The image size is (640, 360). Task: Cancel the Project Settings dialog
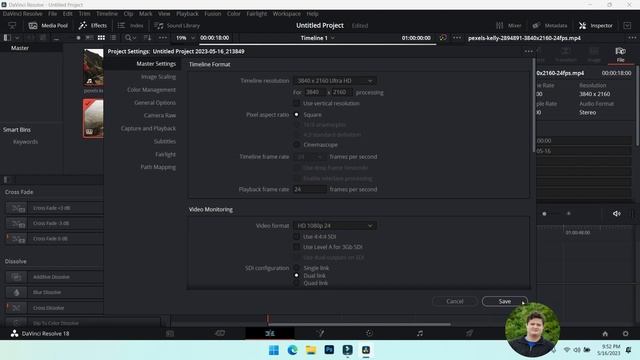pos(455,301)
